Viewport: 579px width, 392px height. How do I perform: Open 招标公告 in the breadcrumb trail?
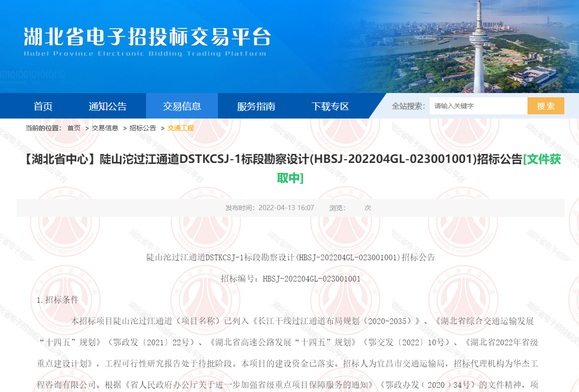143,128
